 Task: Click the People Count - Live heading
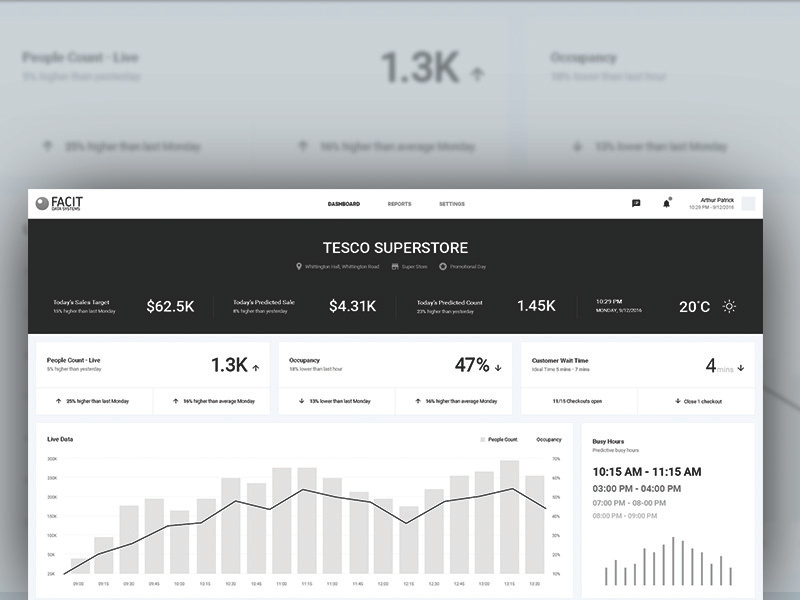click(x=73, y=360)
